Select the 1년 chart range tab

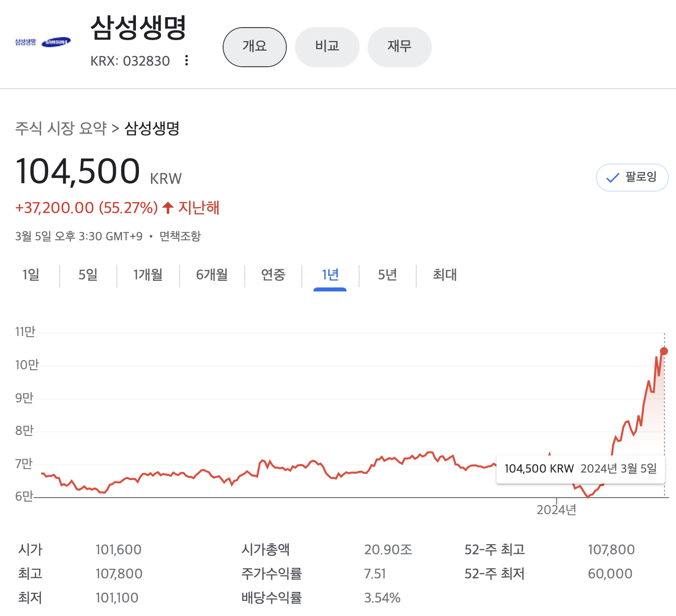pos(330,275)
